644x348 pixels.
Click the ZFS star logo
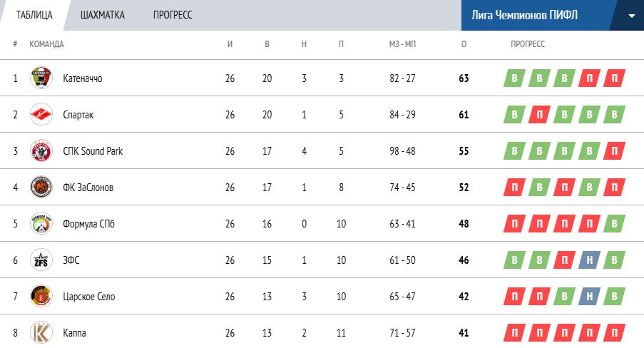(x=41, y=260)
